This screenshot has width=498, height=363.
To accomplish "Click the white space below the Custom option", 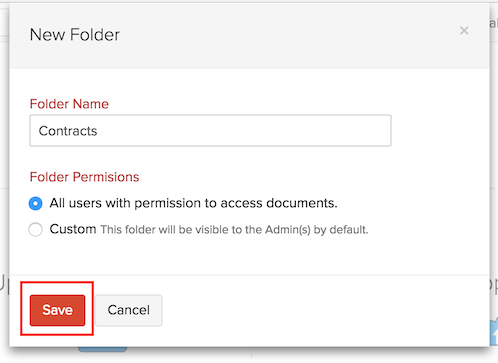I will [249, 256].
